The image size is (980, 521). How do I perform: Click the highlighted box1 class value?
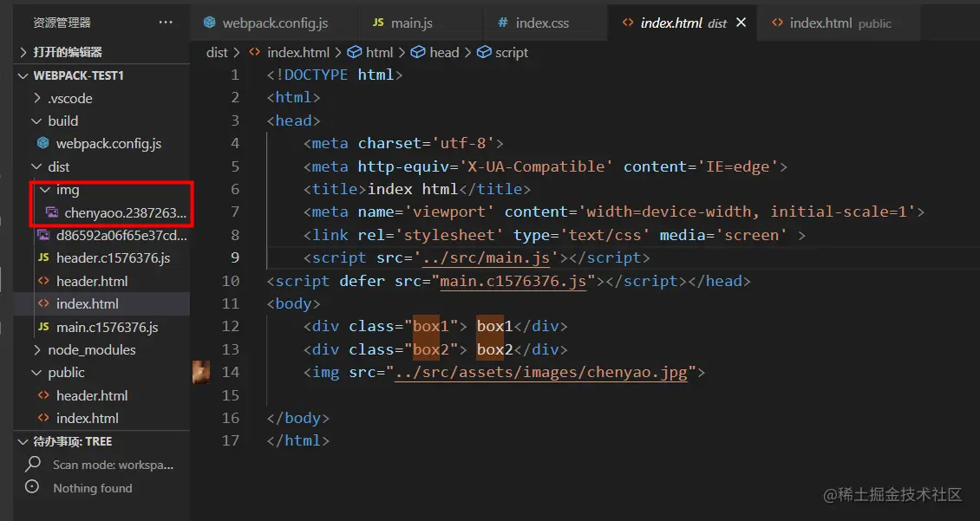coord(431,327)
